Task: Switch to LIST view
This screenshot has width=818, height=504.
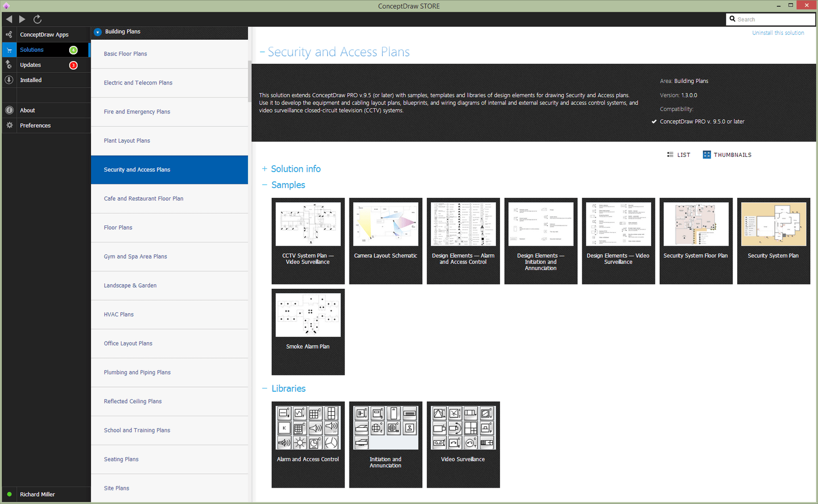Action: click(678, 155)
